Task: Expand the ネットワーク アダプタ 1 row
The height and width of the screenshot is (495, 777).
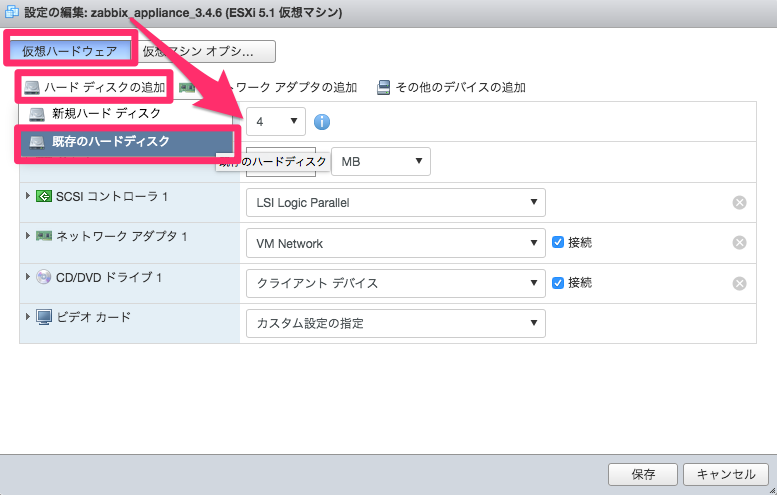Action: (x=28, y=235)
